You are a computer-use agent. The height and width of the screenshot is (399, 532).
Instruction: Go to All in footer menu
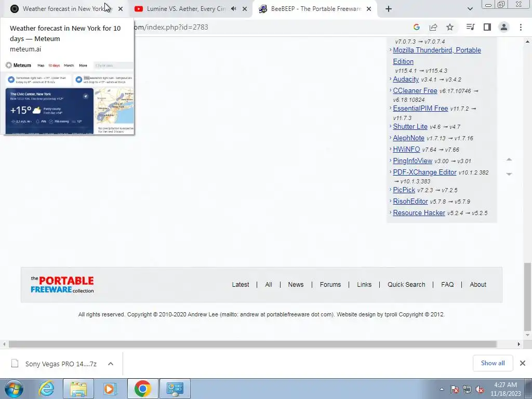click(x=269, y=285)
